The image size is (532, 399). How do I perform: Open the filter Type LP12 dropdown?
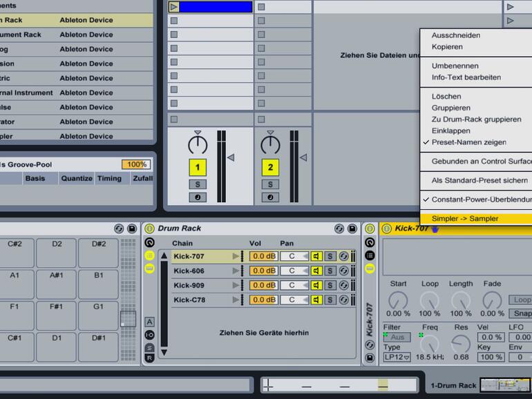pos(397,357)
